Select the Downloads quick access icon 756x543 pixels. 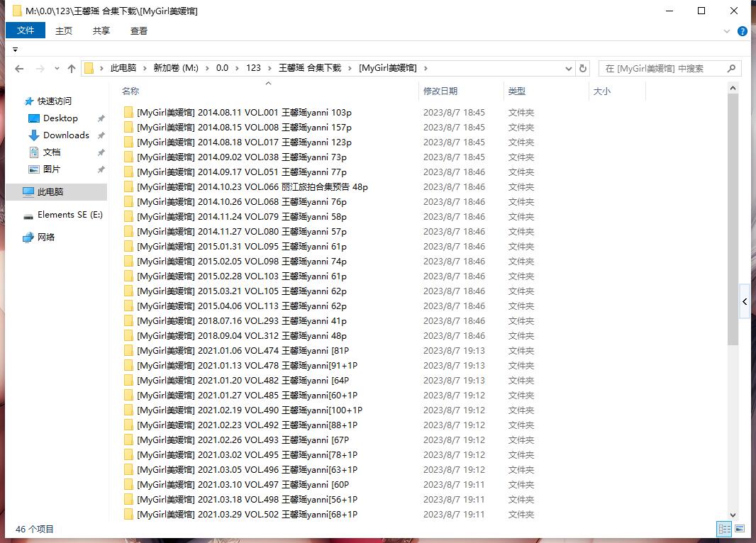click(x=33, y=135)
